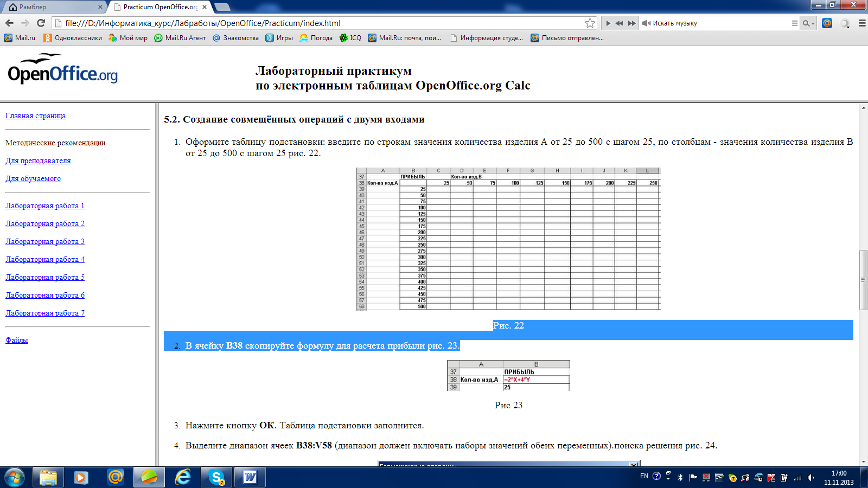Open the ICQ bookmark
The height and width of the screenshot is (488, 868).
point(350,38)
